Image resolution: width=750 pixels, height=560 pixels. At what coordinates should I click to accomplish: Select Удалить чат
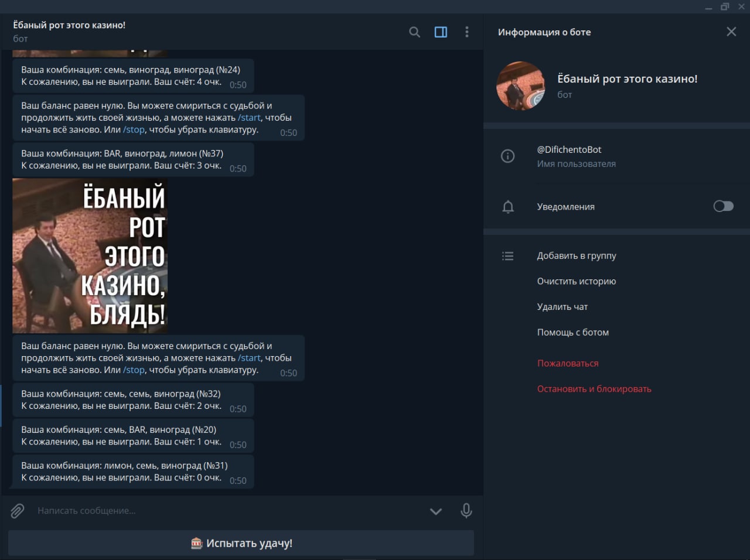[x=562, y=307]
